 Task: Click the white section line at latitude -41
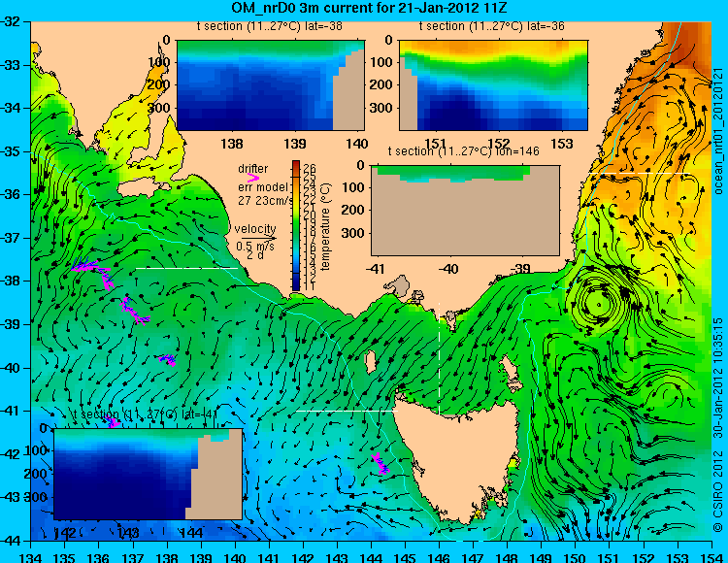[347, 411]
